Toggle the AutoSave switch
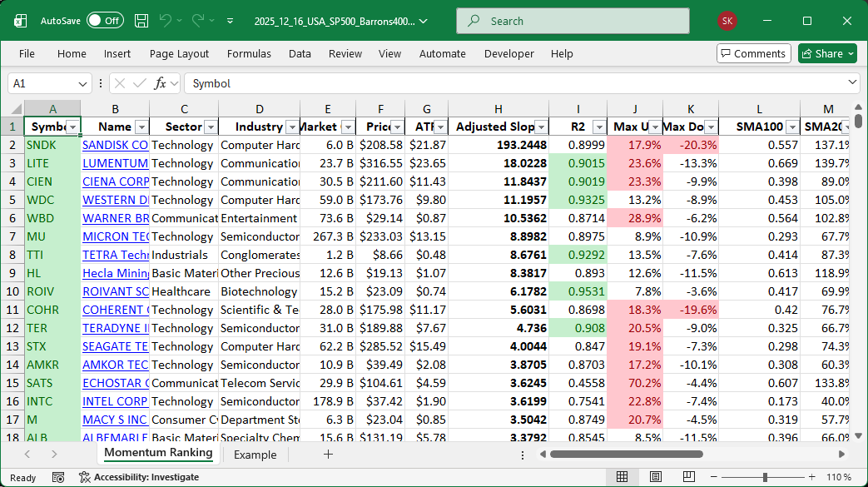868x487 pixels. click(105, 21)
